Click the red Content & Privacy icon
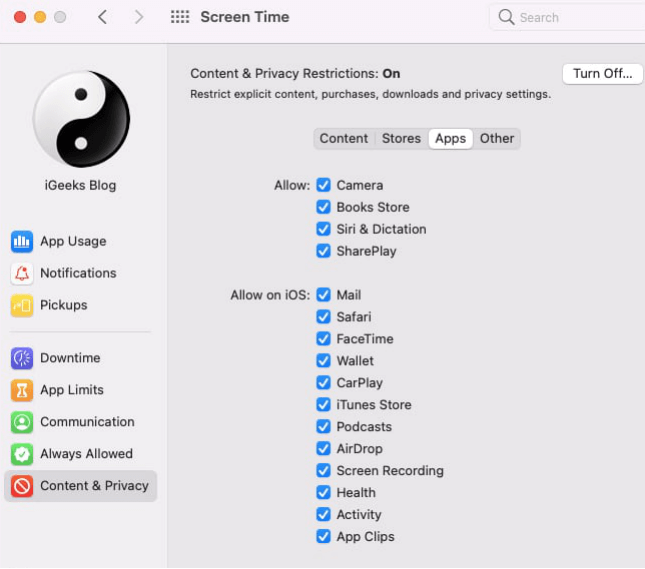645x569 pixels. (x=22, y=486)
